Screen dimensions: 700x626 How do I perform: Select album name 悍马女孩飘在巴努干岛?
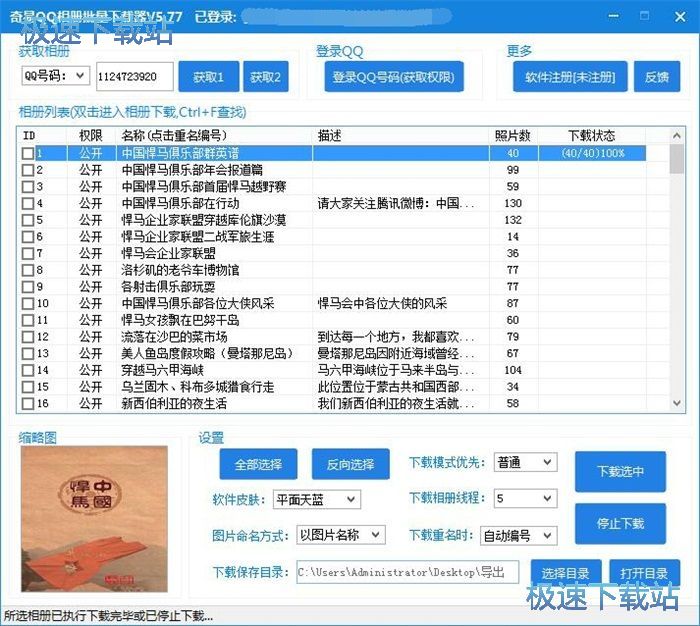pyautogui.click(x=180, y=320)
